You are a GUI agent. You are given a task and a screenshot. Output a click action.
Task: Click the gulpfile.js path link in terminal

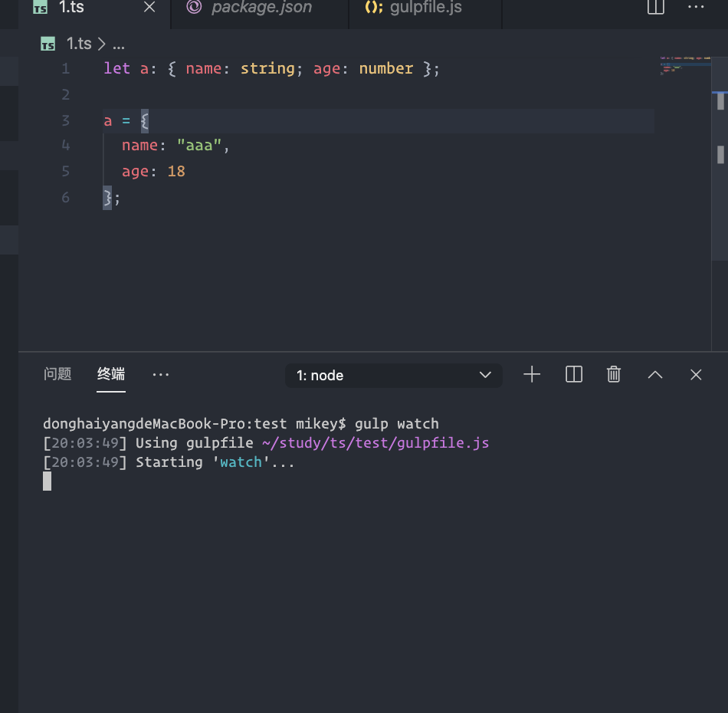point(375,442)
